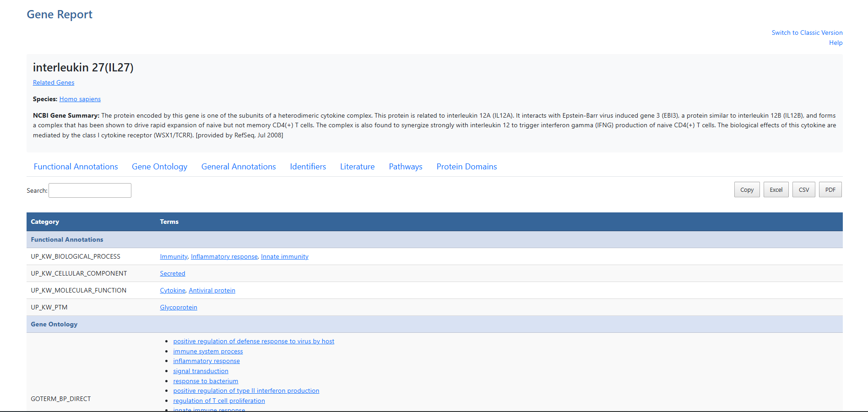
Task: Open the Help page
Action: point(835,43)
